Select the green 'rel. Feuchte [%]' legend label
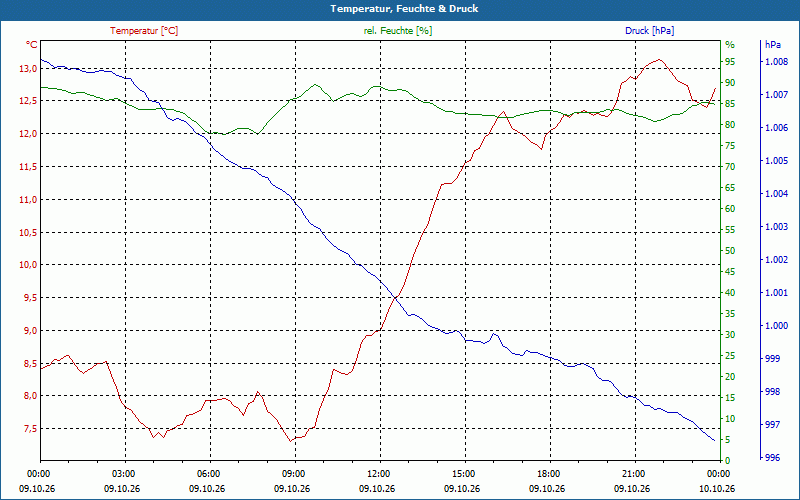Screen dimensions: 800x500 click(398, 31)
